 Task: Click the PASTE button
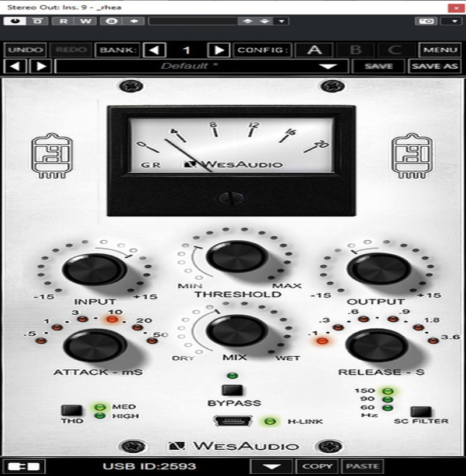click(x=362, y=466)
